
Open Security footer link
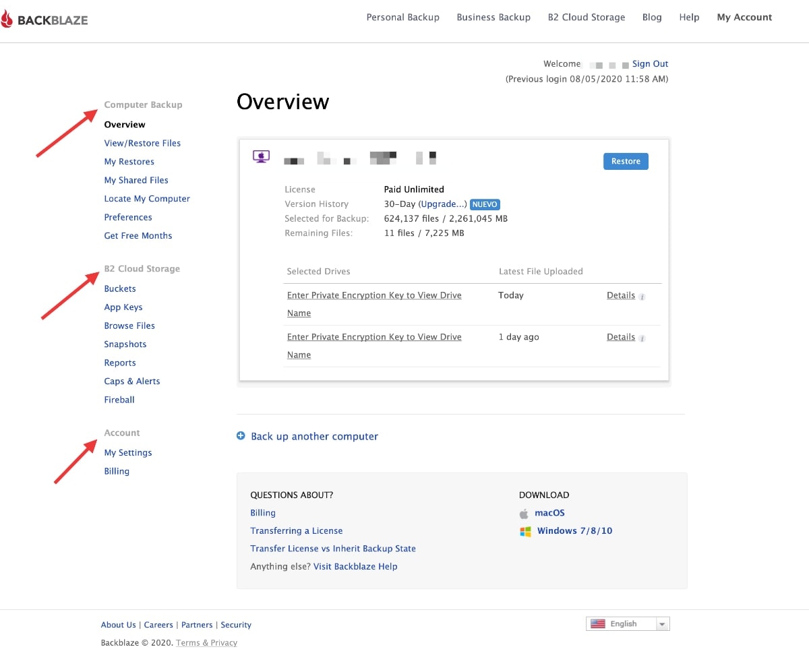pyautogui.click(x=236, y=625)
